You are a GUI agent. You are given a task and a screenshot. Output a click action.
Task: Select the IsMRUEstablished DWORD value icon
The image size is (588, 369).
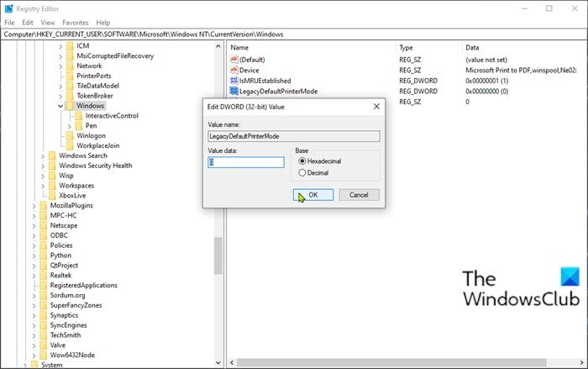click(x=234, y=81)
